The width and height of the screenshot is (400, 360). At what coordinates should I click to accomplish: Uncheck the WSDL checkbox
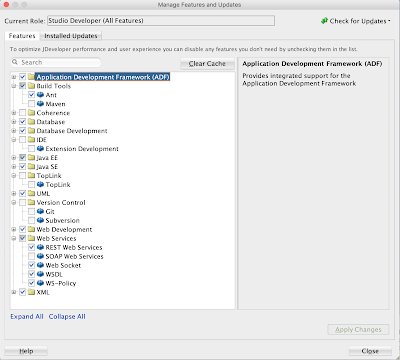pos(31,275)
